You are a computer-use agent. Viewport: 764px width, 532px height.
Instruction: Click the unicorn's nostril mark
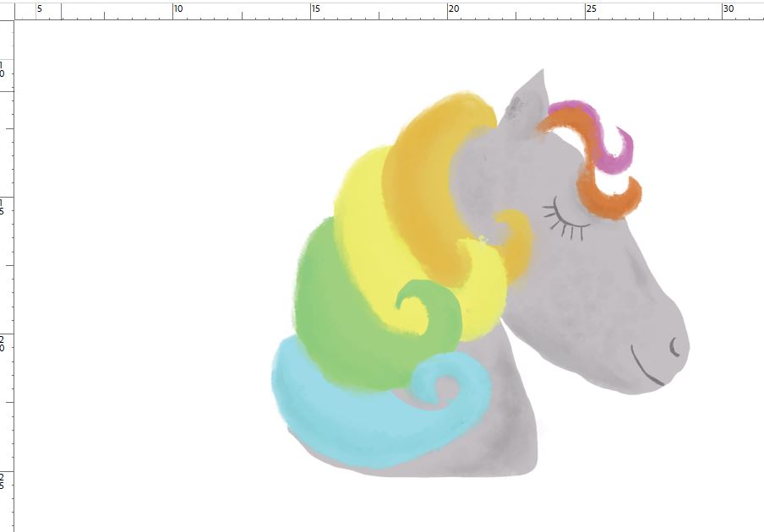click(x=672, y=346)
